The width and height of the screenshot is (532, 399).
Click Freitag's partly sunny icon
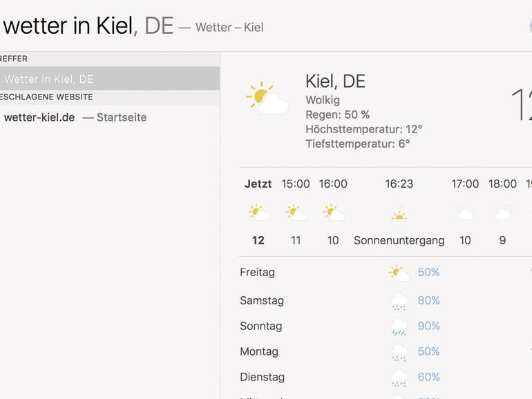pyautogui.click(x=399, y=273)
